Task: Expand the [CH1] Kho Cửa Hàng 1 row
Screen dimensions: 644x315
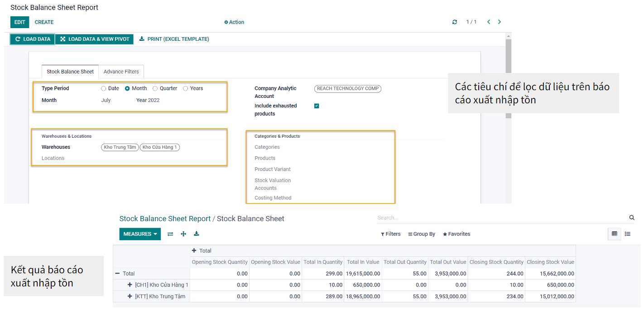Action: point(130,285)
